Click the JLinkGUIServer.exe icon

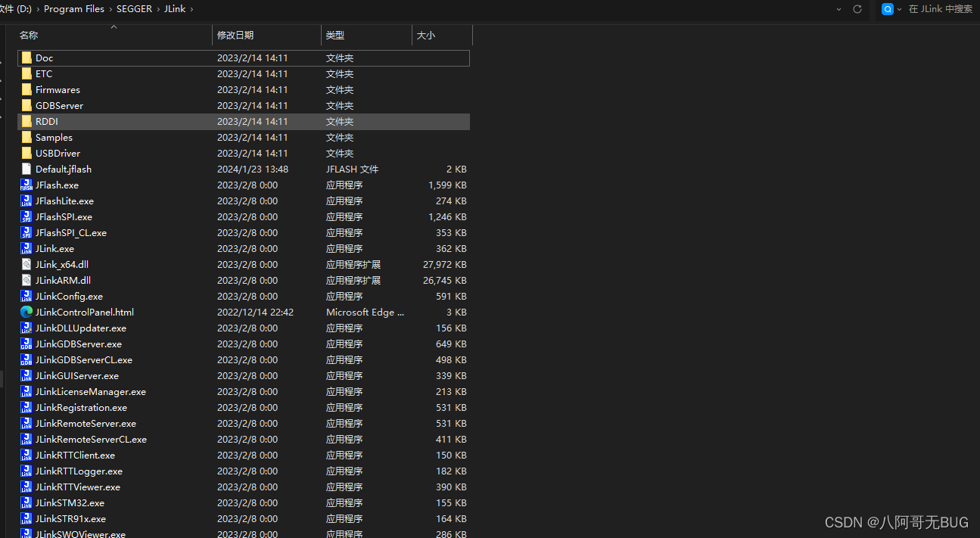26,375
